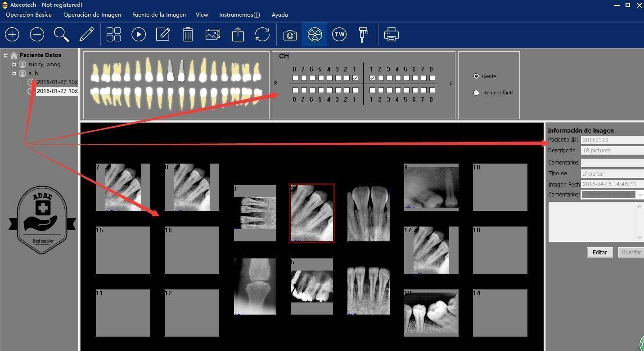Click the add (plus circle) toolbar icon
Screen dimensions: 644x351
click(12, 35)
